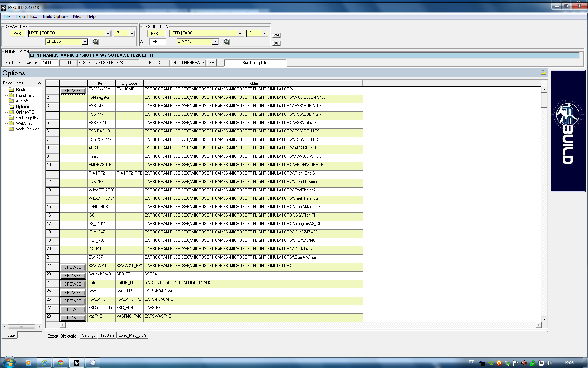
Task: Switch to Word taskbar icon
Action: [93, 363]
